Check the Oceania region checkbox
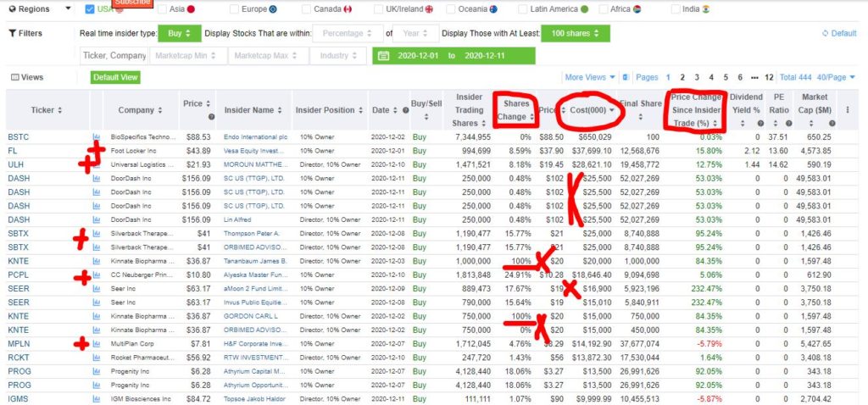This screenshot has width=868, height=405. [x=451, y=8]
